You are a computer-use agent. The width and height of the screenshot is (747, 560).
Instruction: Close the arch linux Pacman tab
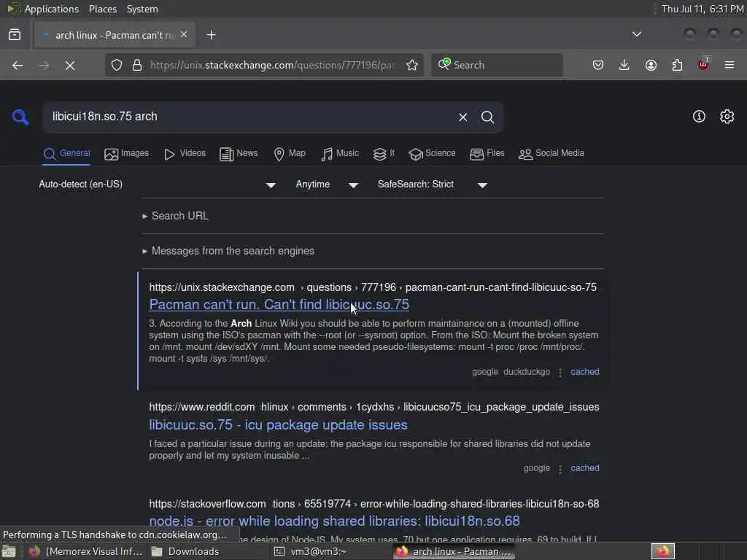click(x=184, y=35)
